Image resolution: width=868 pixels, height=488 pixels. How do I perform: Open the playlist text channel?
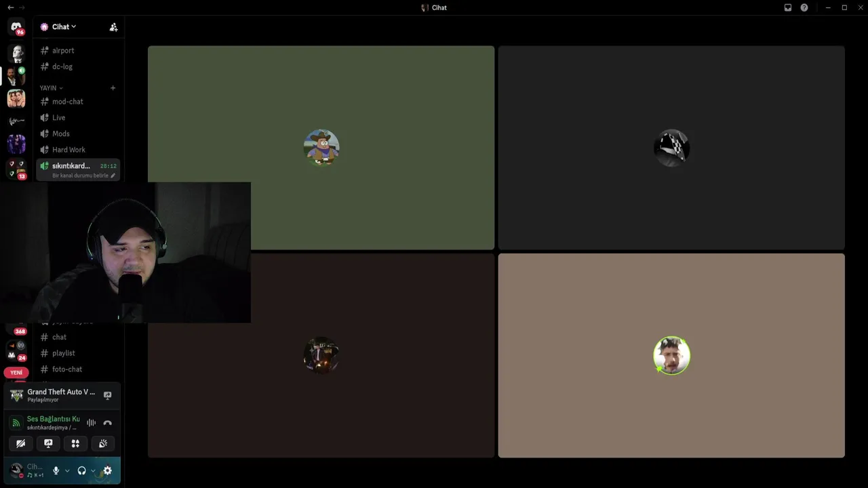click(78, 353)
